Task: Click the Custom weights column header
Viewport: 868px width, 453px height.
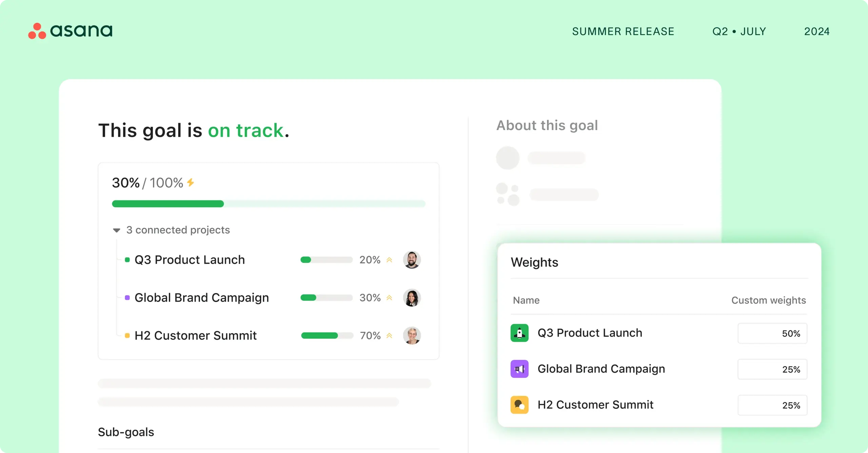Action: pos(769,301)
